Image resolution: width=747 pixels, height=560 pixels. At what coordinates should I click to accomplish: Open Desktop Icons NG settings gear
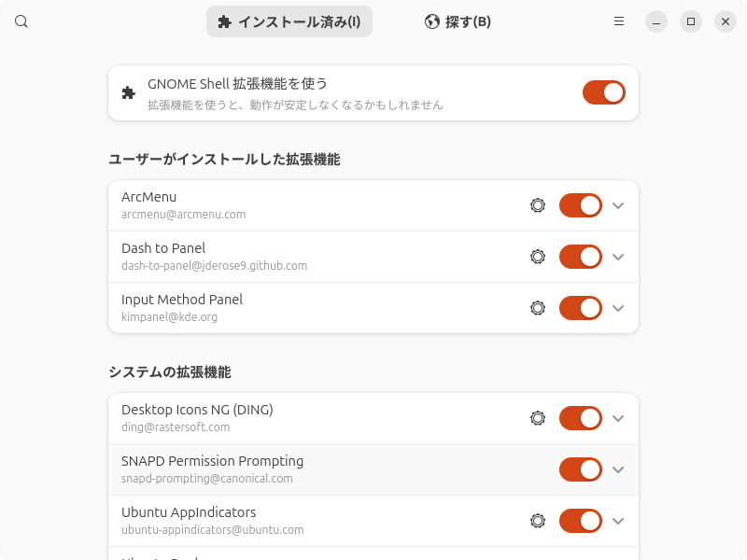click(538, 418)
